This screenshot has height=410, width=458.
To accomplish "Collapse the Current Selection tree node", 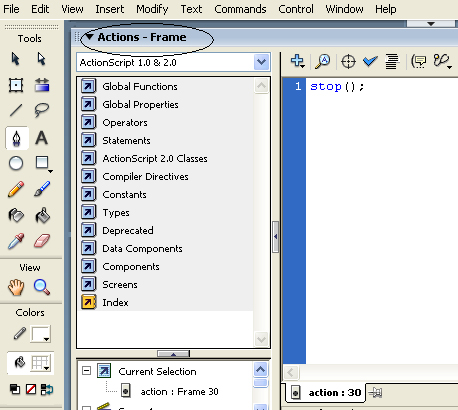I will pyautogui.click(x=86, y=371).
